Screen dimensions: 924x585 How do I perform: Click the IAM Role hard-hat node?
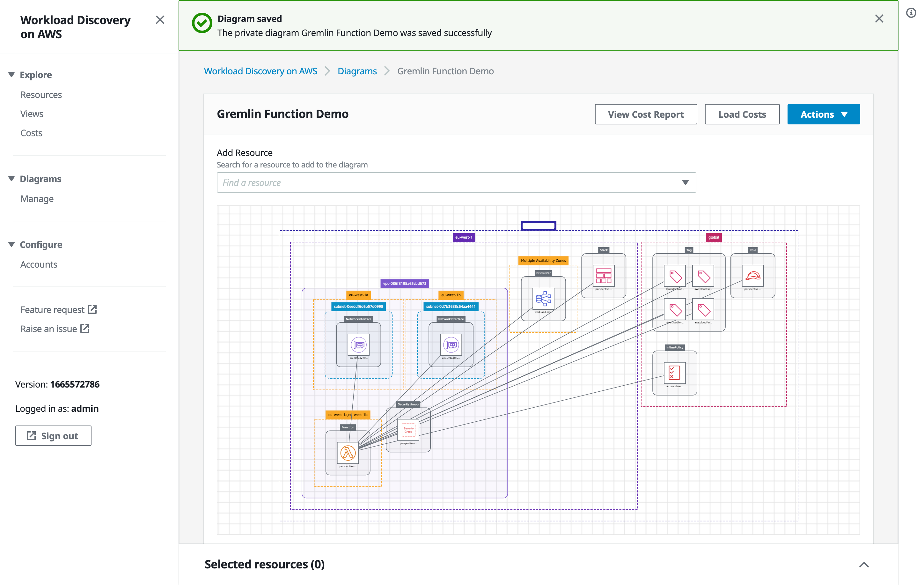click(x=753, y=276)
